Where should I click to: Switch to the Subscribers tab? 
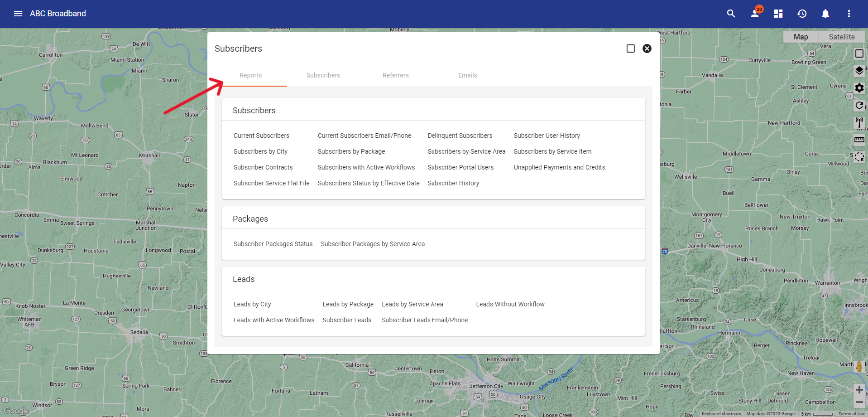[x=323, y=75]
